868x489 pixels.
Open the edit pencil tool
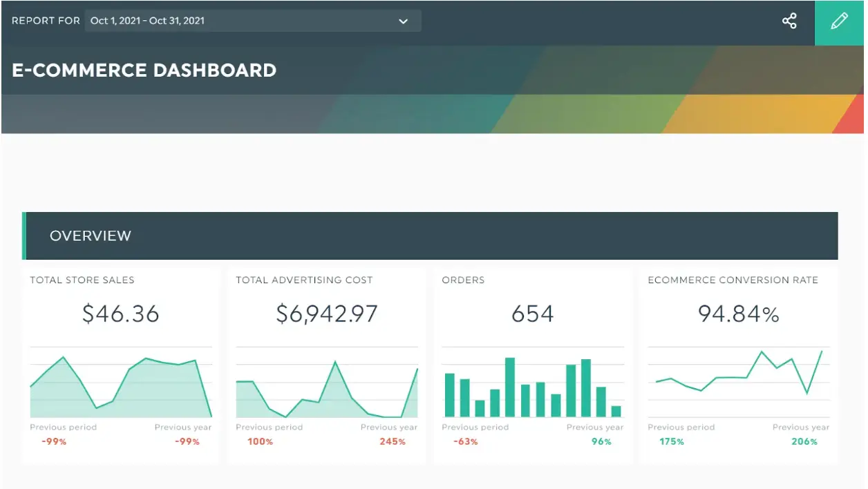click(838, 21)
